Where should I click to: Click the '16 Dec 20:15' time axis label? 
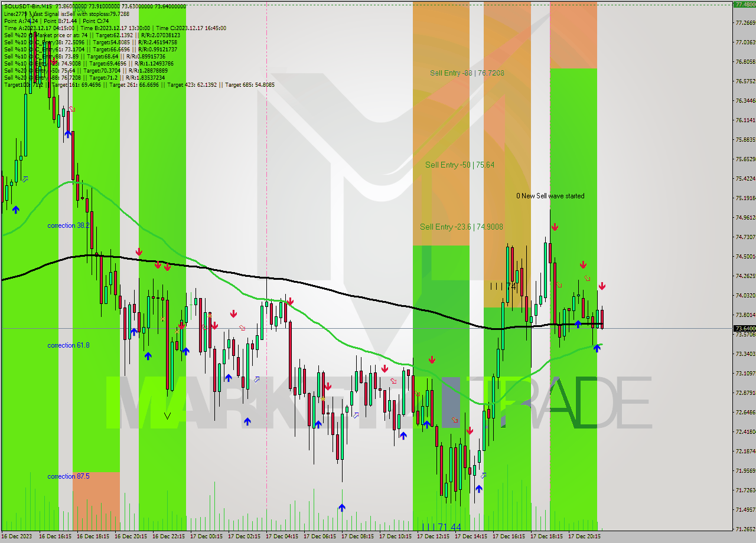tap(131, 537)
